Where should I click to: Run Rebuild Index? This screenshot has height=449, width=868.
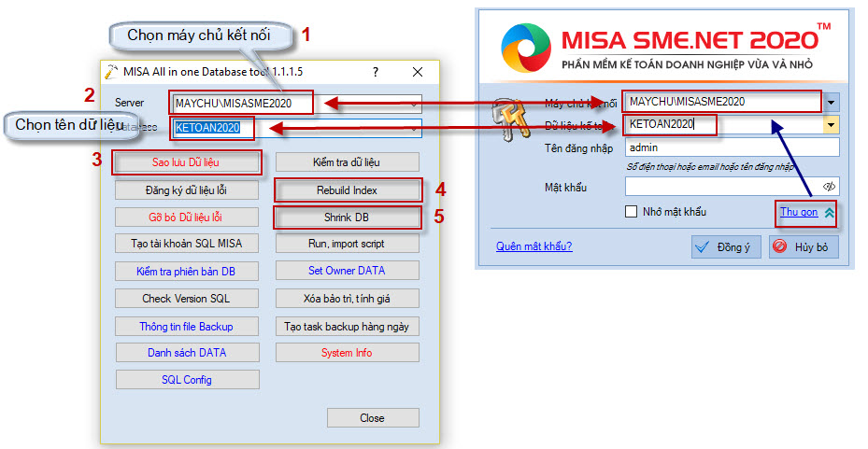347,190
